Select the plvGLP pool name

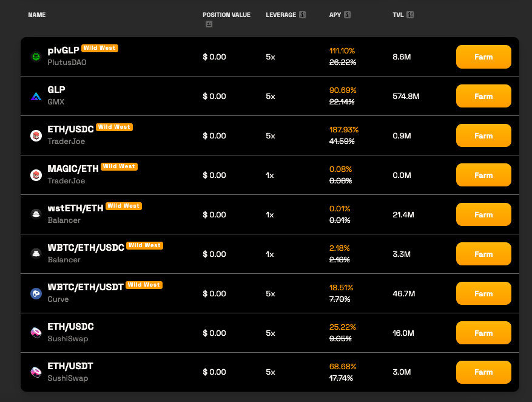point(63,50)
